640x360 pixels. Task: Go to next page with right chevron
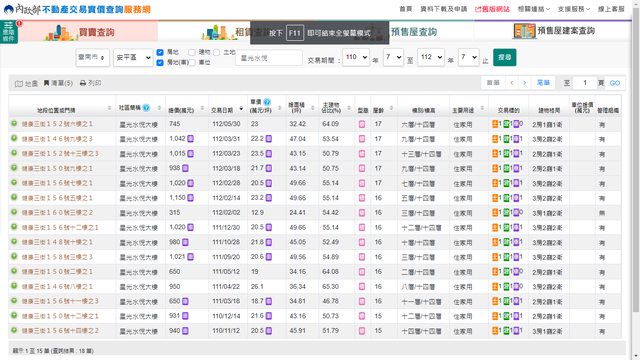coord(524,83)
